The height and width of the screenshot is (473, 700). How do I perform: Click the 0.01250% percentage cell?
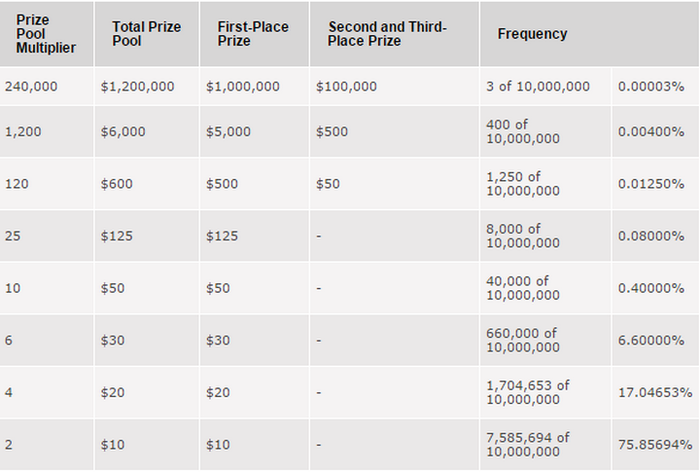650,185
